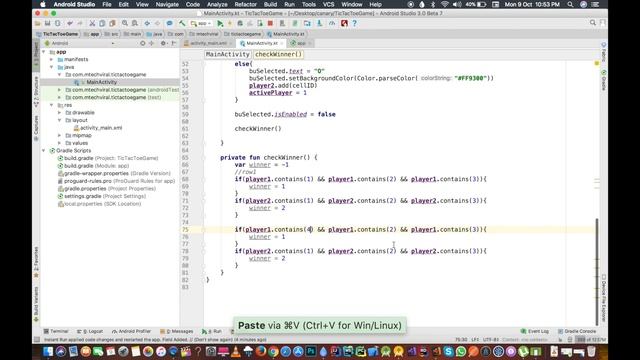640x360 pixels.
Task: Switch to the MainActivity.kt editor tab
Action: coord(262,43)
